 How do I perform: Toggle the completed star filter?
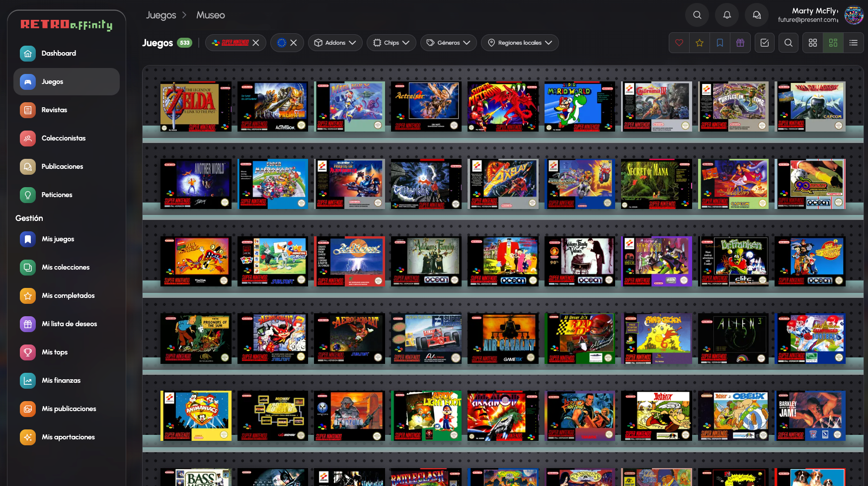coord(700,43)
